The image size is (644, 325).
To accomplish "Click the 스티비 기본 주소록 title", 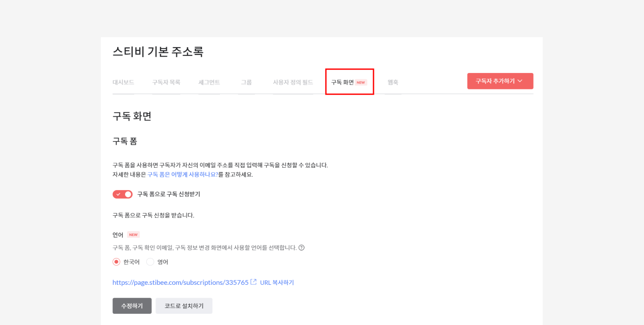I will click(158, 52).
